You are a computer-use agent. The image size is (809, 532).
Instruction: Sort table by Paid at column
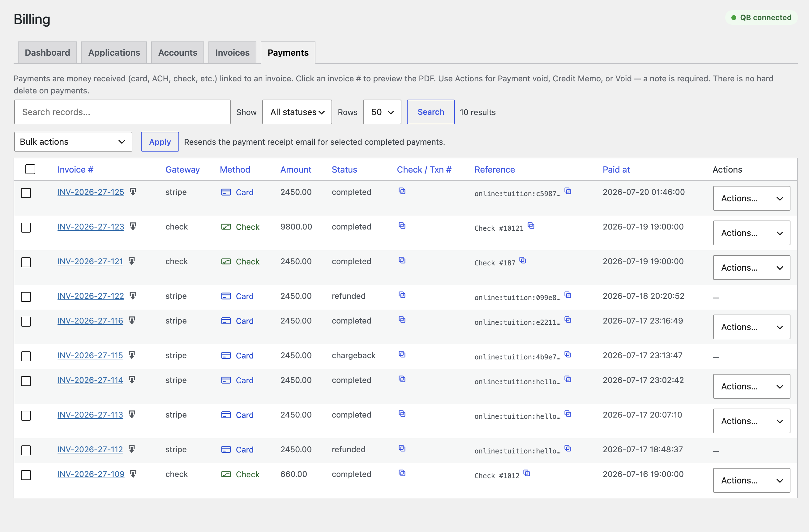pyautogui.click(x=616, y=169)
